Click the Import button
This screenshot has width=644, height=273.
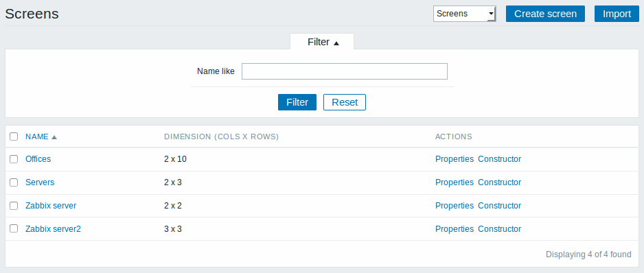(617, 14)
